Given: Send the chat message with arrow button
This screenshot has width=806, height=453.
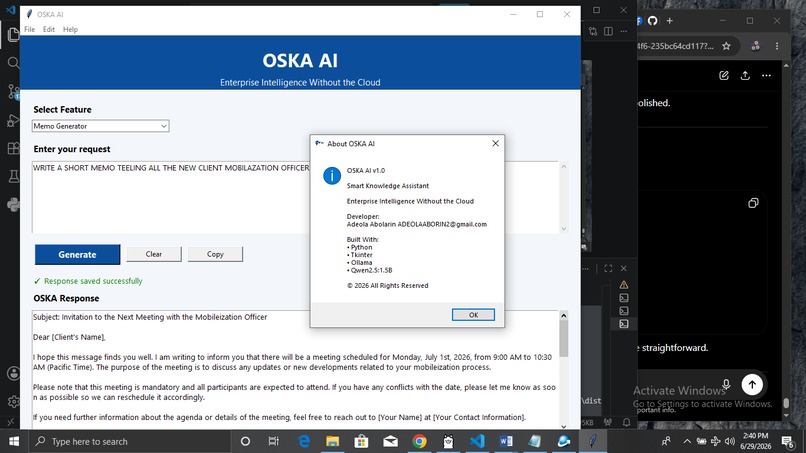Looking at the screenshot, I should (x=752, y=384).
